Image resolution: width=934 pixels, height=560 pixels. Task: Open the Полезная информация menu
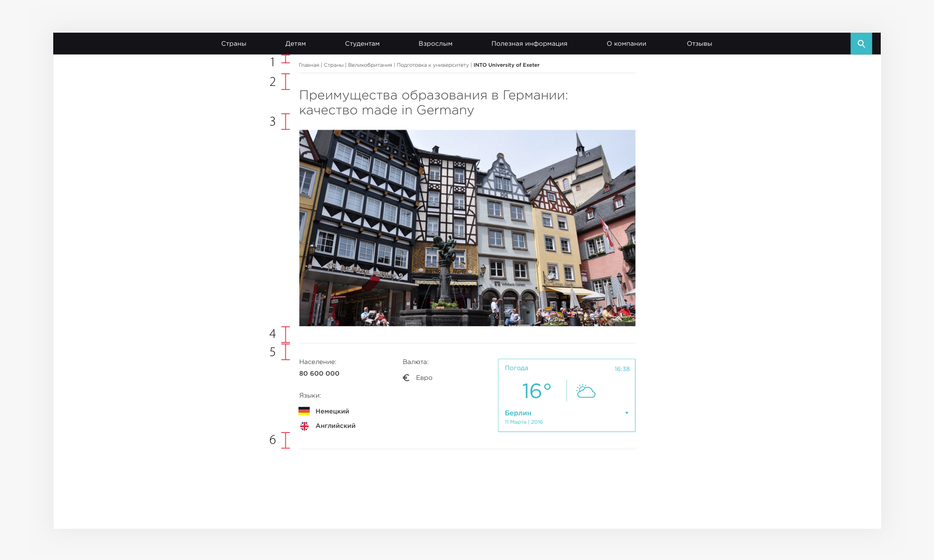[x=529, y=43]
